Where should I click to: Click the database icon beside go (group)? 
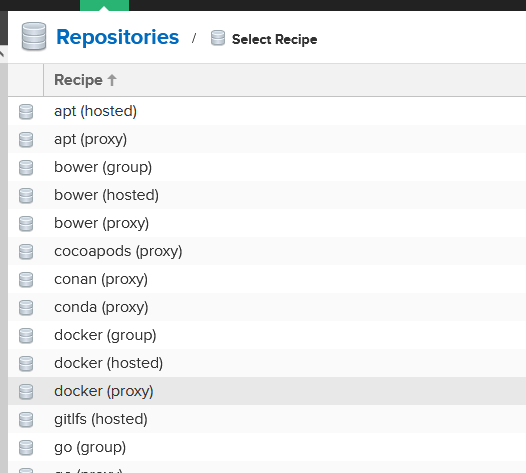(26, 448)
